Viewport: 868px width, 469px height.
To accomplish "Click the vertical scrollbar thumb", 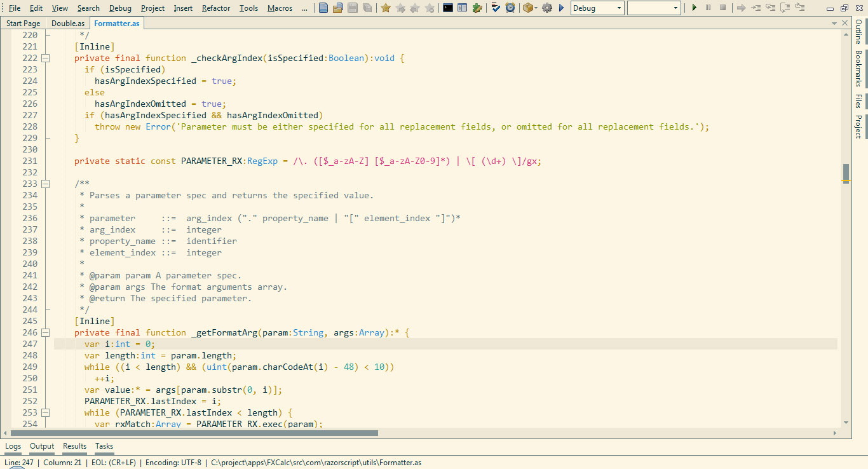I will coord(846,173).
